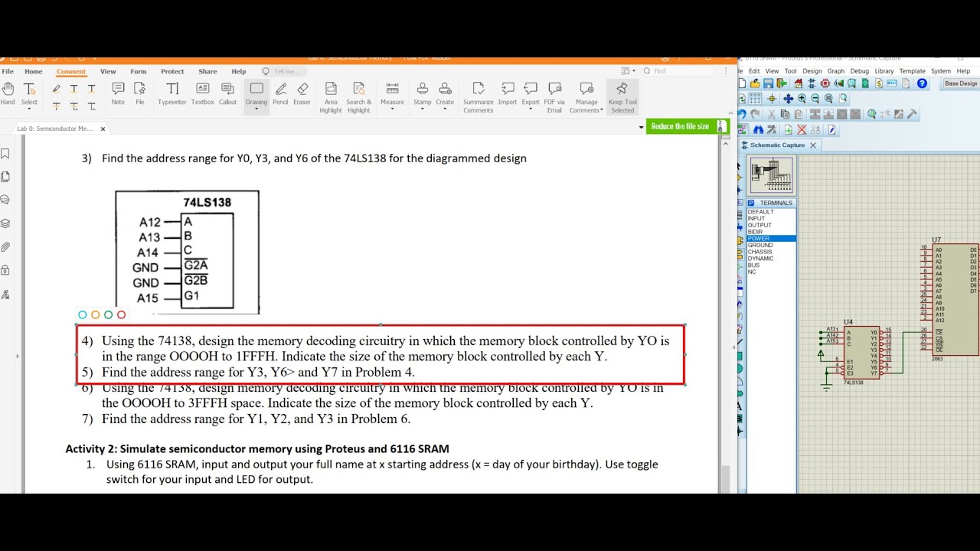Screen dimensions: 980x551
Task: Close the Lab 0 document tab
Action: (x=103, y=129)
